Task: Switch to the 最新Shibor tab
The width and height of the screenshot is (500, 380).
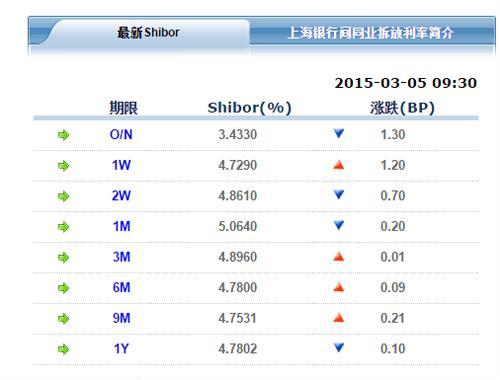Action: pyautogui.click(x=148, y=33)
